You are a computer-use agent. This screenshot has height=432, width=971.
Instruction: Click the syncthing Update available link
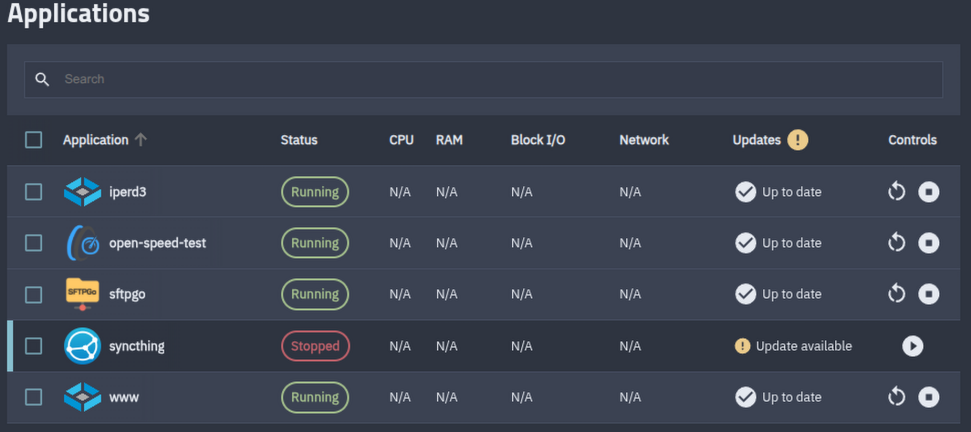tap(803, 346)
